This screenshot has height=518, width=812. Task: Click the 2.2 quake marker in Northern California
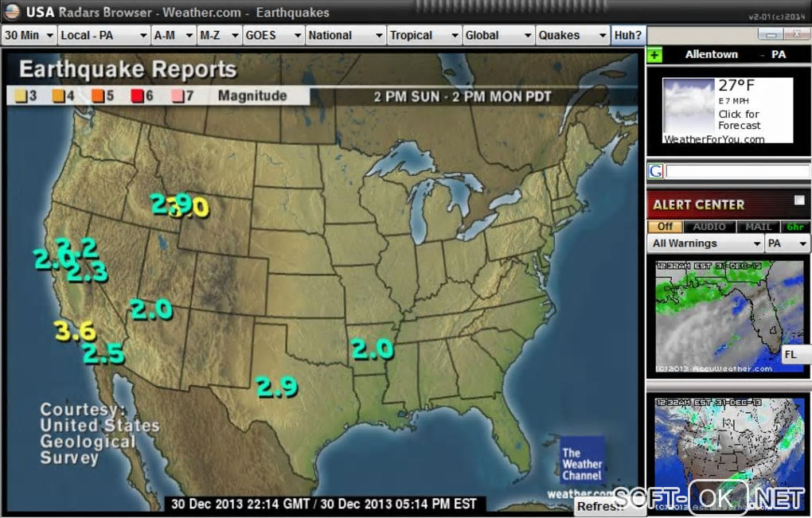point(78,247)
